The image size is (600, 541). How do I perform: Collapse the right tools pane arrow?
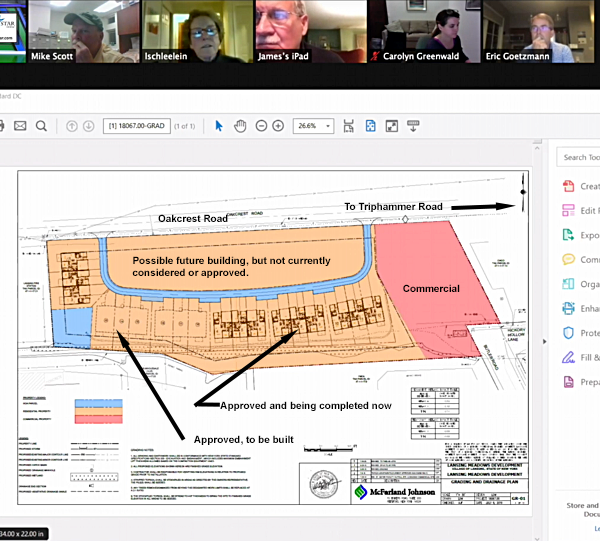coord(544,341)
